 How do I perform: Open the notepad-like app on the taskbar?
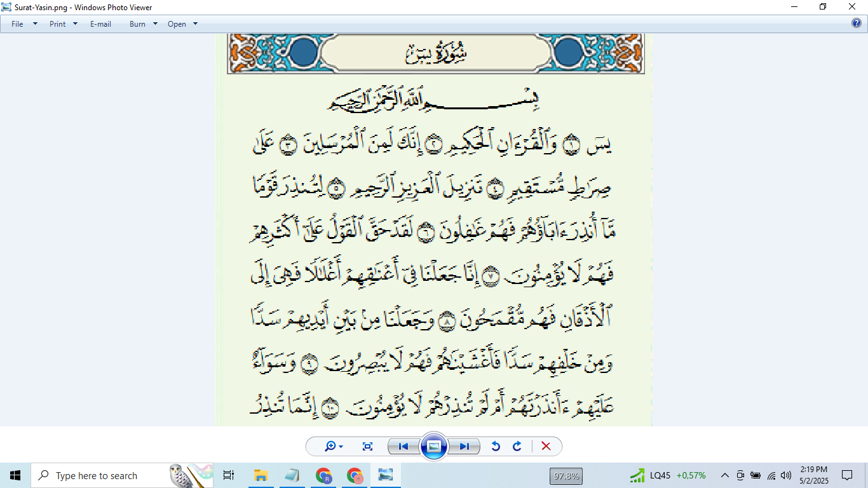292,475
